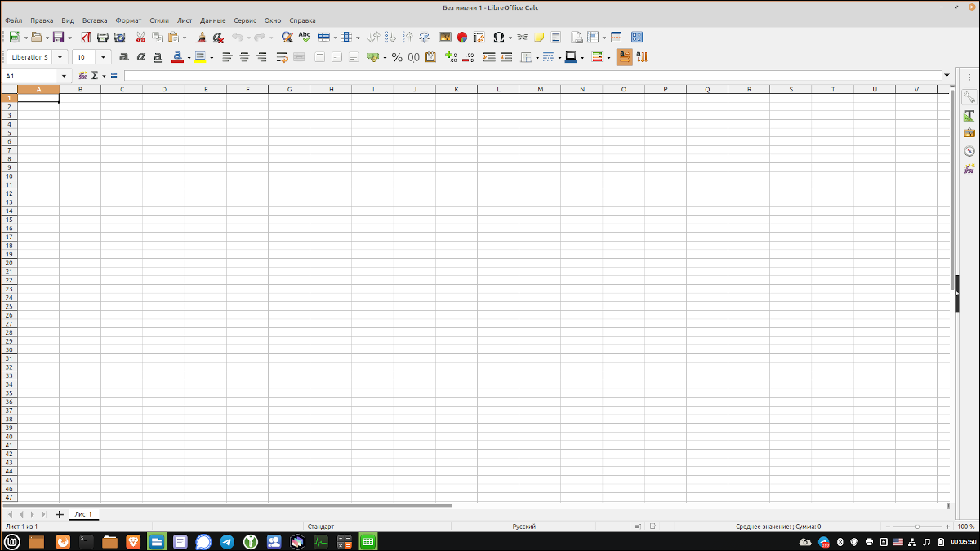Open the font name dropdown
Viewport: 980px width, 551px height.
(x=60, y=57)
